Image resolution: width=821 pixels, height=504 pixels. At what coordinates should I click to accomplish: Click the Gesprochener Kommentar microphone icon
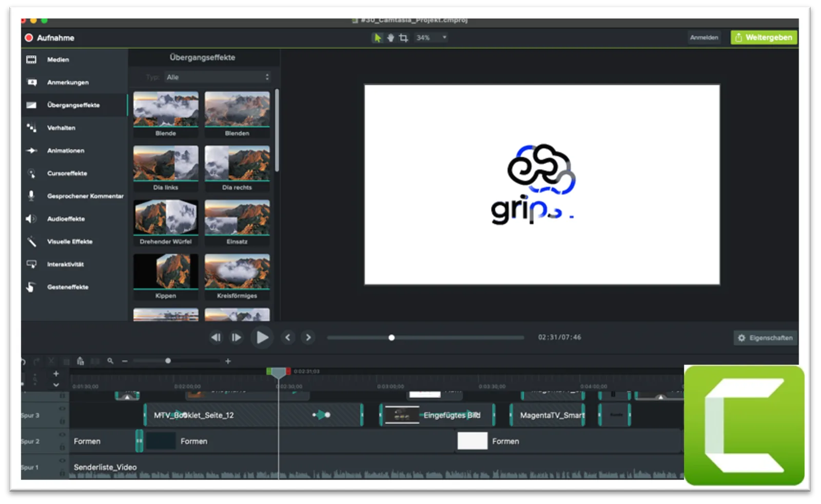point(31,196)
